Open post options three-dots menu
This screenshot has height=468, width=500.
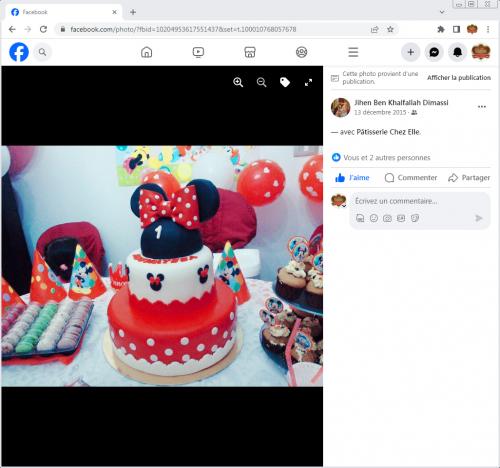coord(482,107)
